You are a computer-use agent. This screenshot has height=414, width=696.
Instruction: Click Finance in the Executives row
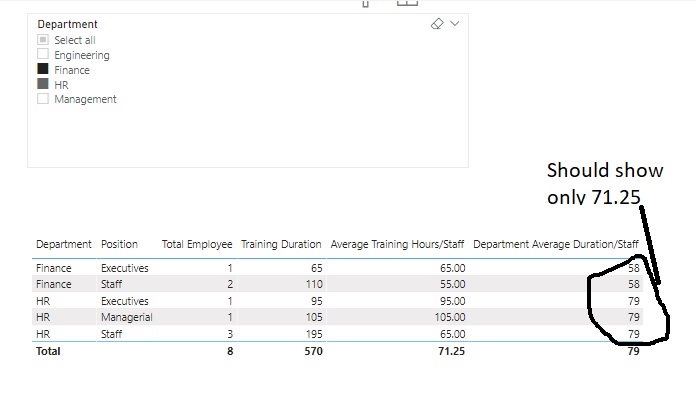54,268
